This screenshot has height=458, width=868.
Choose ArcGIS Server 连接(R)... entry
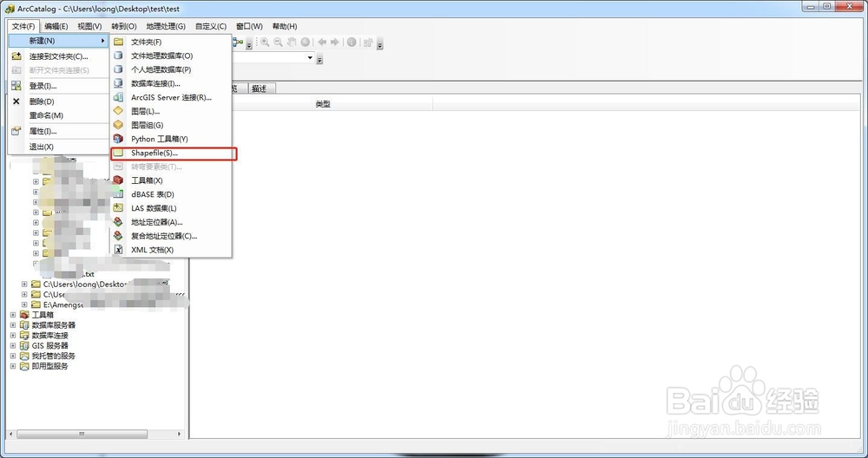[172, 97]
